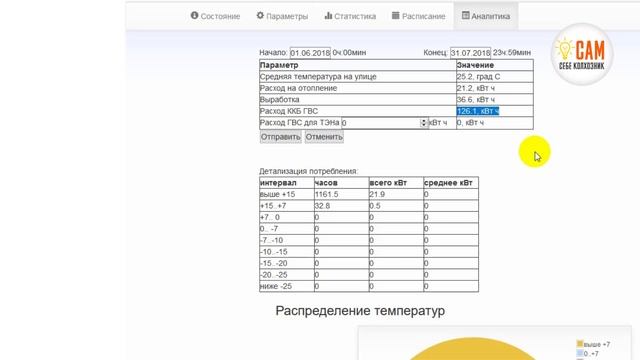This screenshot has height=360, width=640.
Task: Click the Отправить button
Action: point(280,137)
